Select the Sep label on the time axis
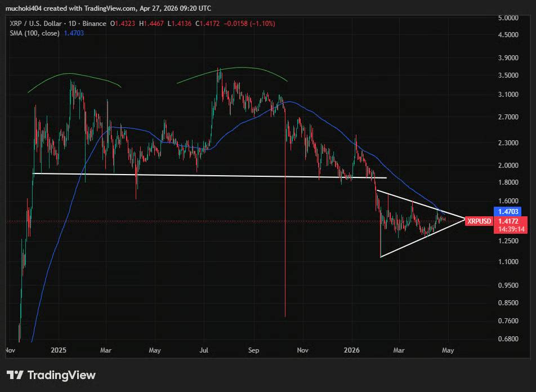This screenshot has height=392, width=536. [x=253, y=350]
